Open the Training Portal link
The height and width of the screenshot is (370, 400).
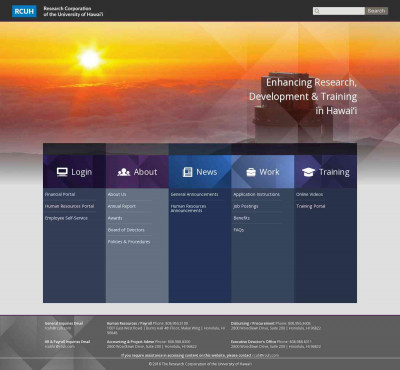311,206
